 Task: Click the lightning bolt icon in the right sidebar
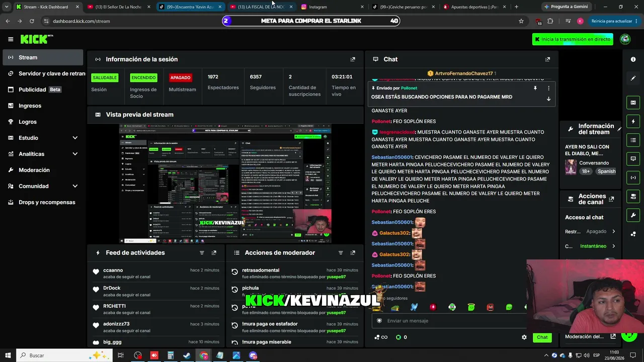(x=633, y=121)
